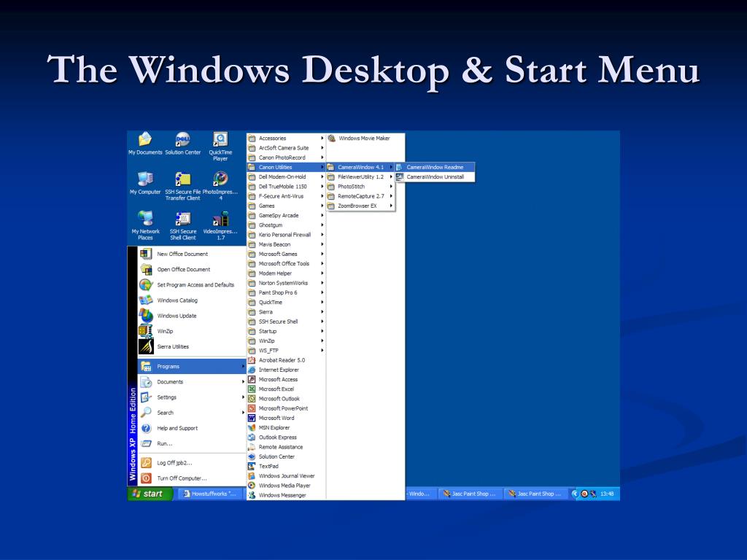
Task: Switch to Howstuffworks taskbar button
Action: [x=210, y=494]
